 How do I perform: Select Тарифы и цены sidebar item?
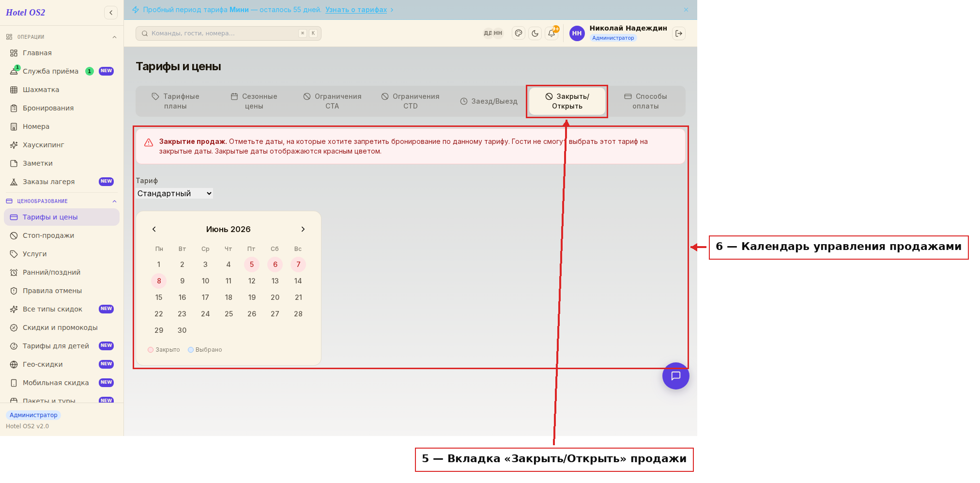61,217
